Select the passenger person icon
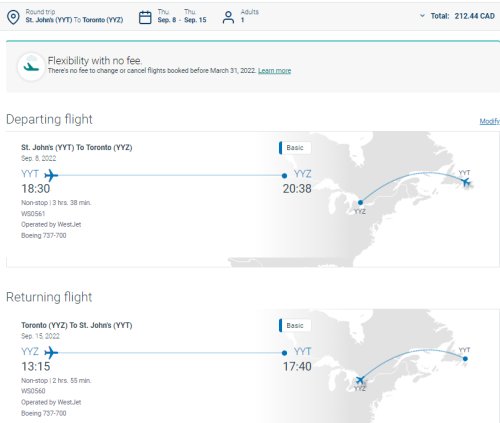500x423 pixels. tap(228, 17)
